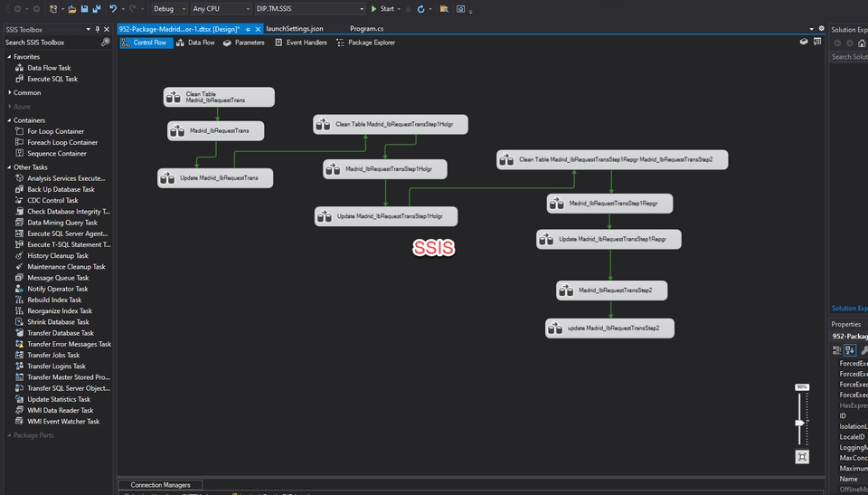Click the search magnifier in SSIS Toolbox

click(x=105, y=43)
